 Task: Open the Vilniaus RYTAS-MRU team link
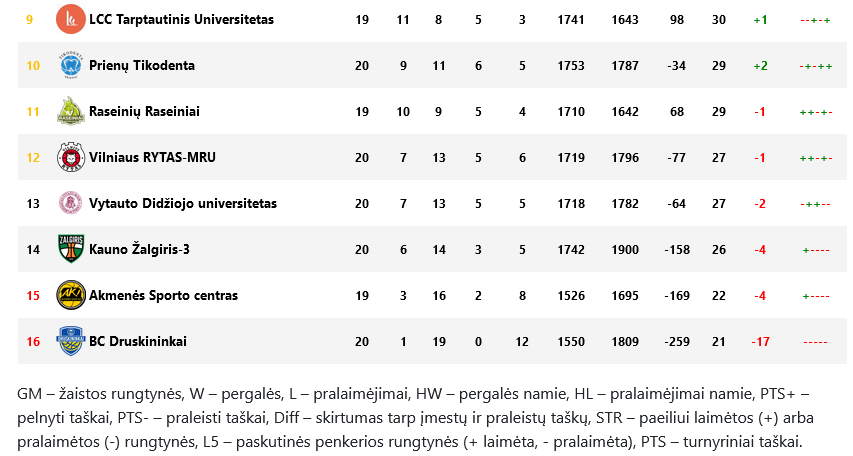pos(152,157)
